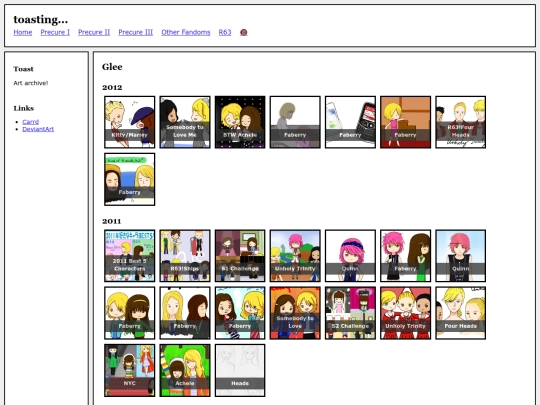540x405 pixels.
Task: Open the S1 Challenge thumbnail
Action: tap(240, 256)
